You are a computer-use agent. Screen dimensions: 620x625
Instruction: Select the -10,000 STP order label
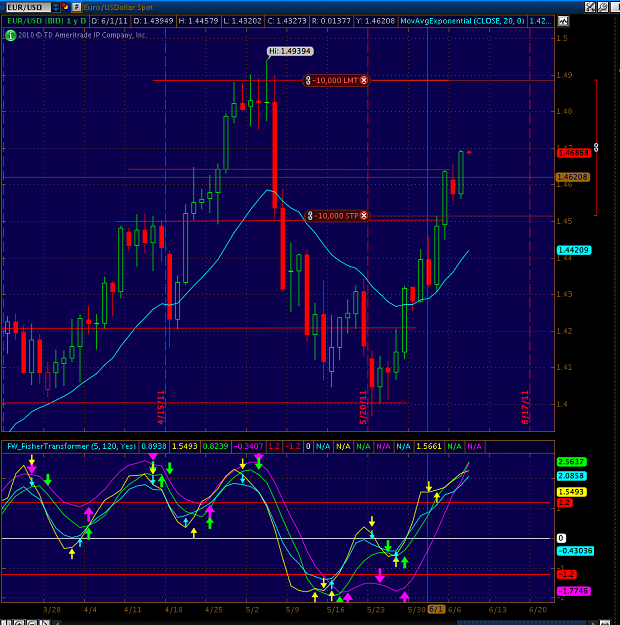point(337,216)
